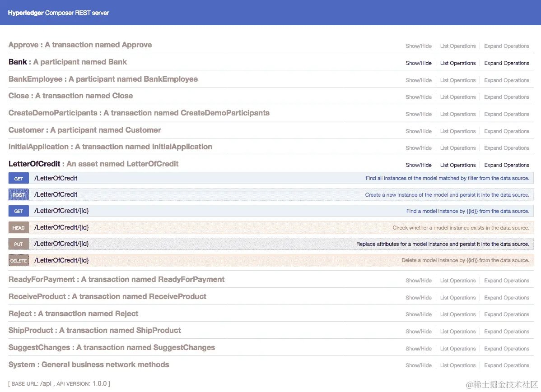Viewport: 541px width, 392px height.
Task: Click Show/Hide for BankEmployee
Action: coord(419,80)
